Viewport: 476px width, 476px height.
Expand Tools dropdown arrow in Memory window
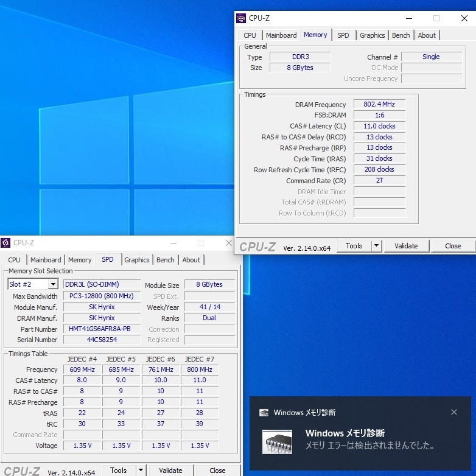(x=376, y=246)
